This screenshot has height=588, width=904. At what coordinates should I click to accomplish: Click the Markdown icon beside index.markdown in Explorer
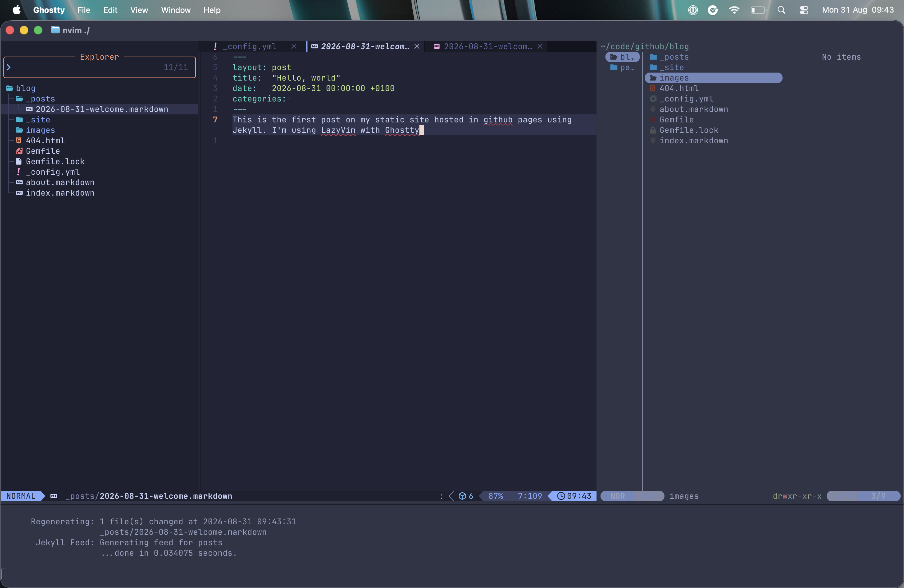[19, 193]
